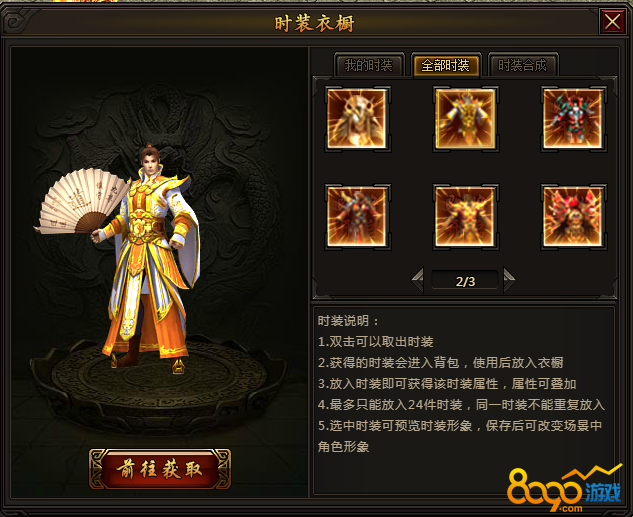The height and width of the screenshot is (517, 633).
Task: Click the 2/3 page indicator field
Action: (x=465, y=280)
